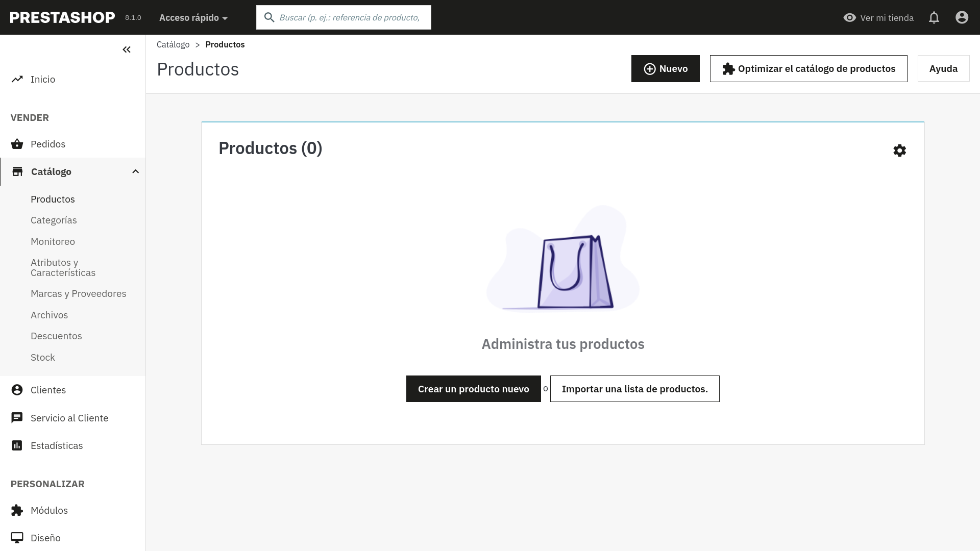
Task: Click Crear un producto nuevo button
Action: [473, 389]
